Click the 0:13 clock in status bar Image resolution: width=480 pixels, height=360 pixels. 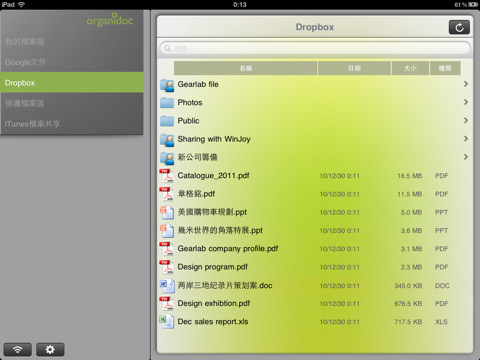point(240,5)
